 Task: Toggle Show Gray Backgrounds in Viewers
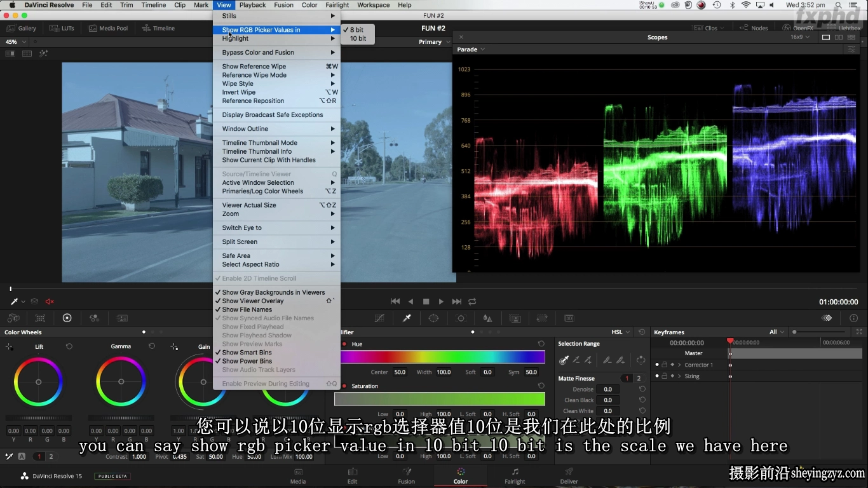pos(276,292)
